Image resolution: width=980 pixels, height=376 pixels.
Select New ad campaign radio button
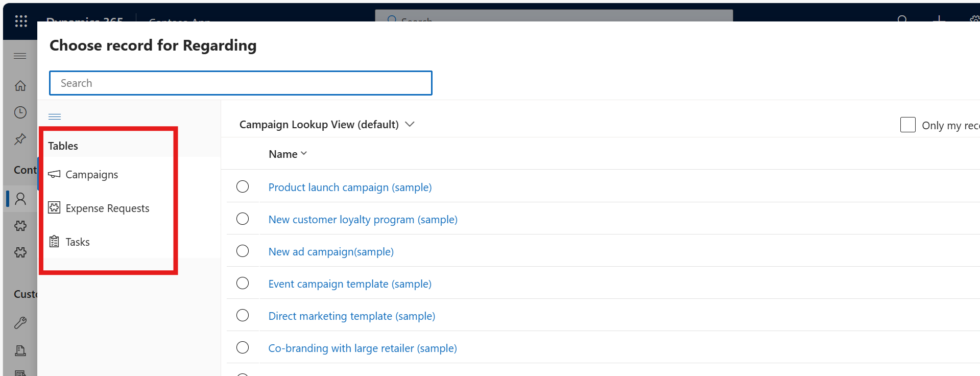pyautogui.click(x=243, y=251)
